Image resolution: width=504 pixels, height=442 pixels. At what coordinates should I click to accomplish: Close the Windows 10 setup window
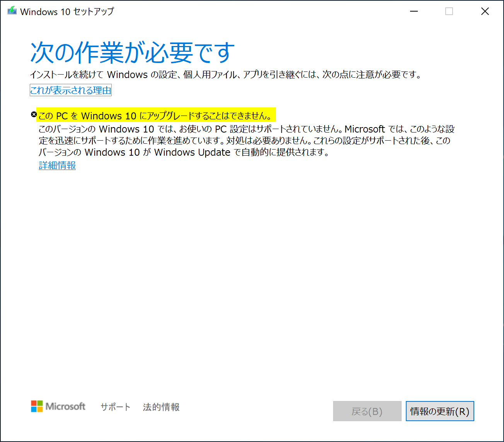[x=485, y=11]
